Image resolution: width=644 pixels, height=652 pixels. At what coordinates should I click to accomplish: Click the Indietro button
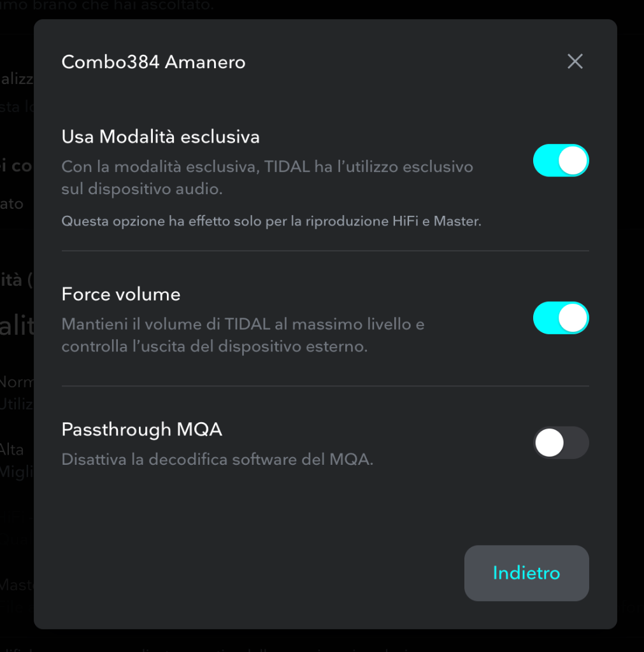pyautogui.click(x=526, y=573)
